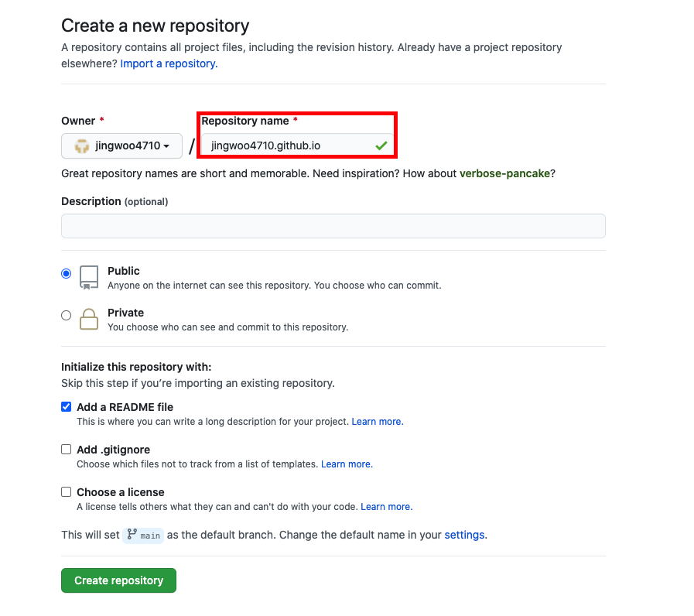Uncheck Add a README file

click(66, 406)
